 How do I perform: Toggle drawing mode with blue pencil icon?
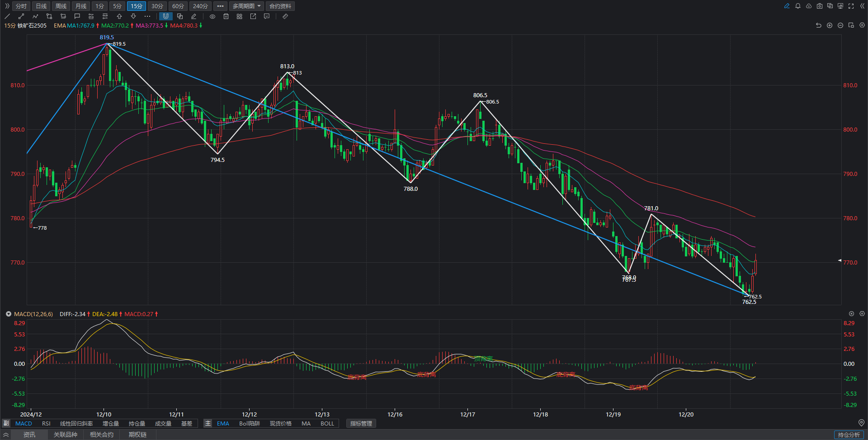(787, 6)
